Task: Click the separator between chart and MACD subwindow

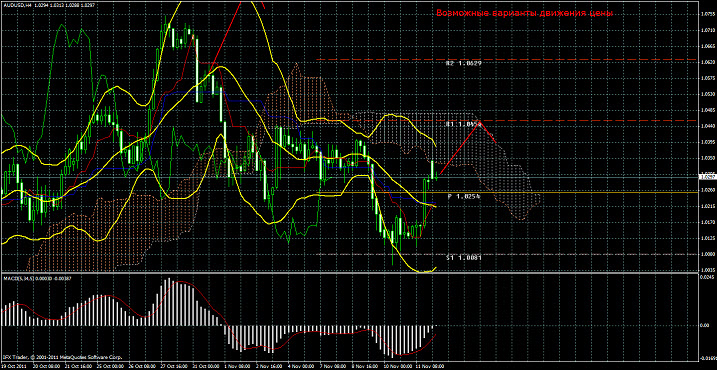Action: (349, 273)
